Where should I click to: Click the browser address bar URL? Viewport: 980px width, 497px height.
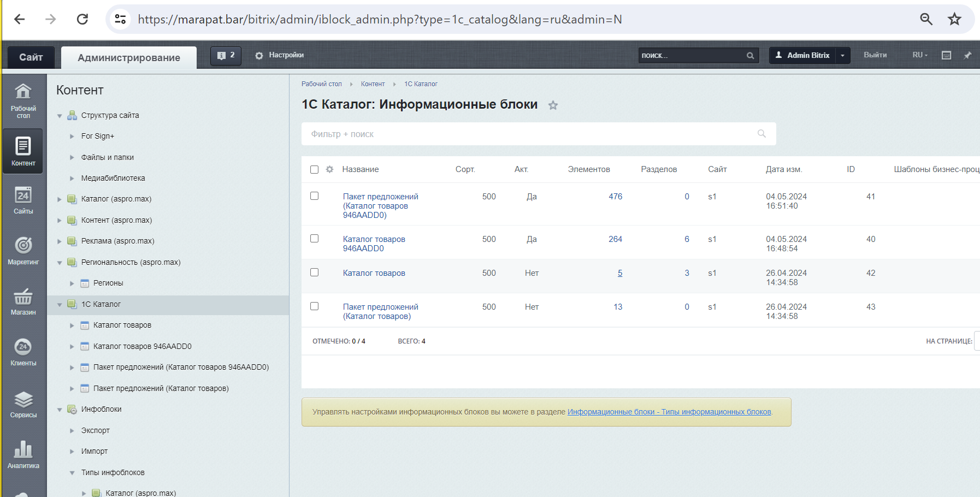point(380,19)
